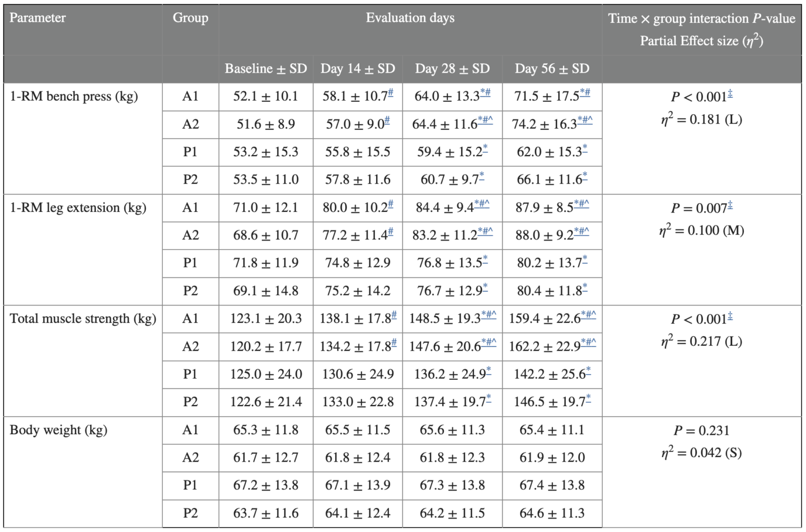The width and height of the screenshot is (806, 532).
Task: Select the Day 56 ± SD column header
Action: tap(552, 69)
